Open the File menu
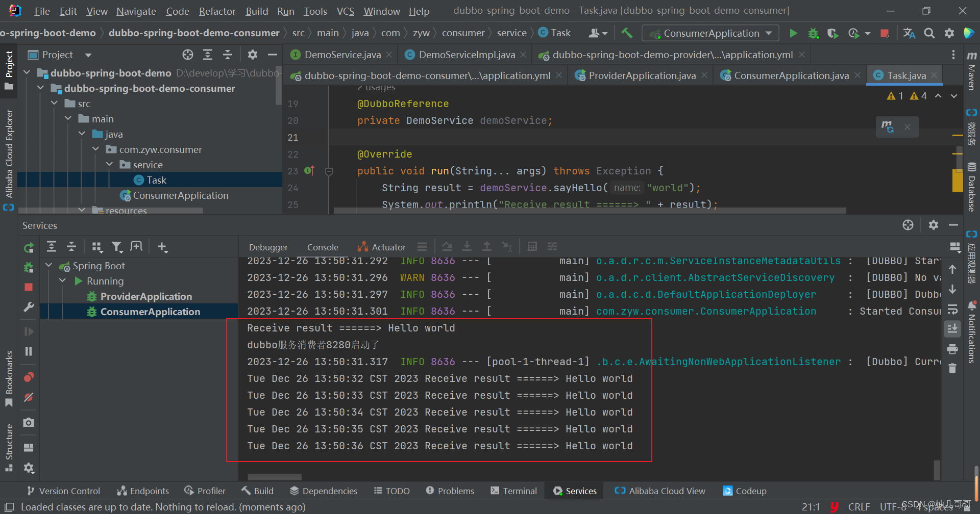This screenshot has height=514, width=980. point(42,11)
